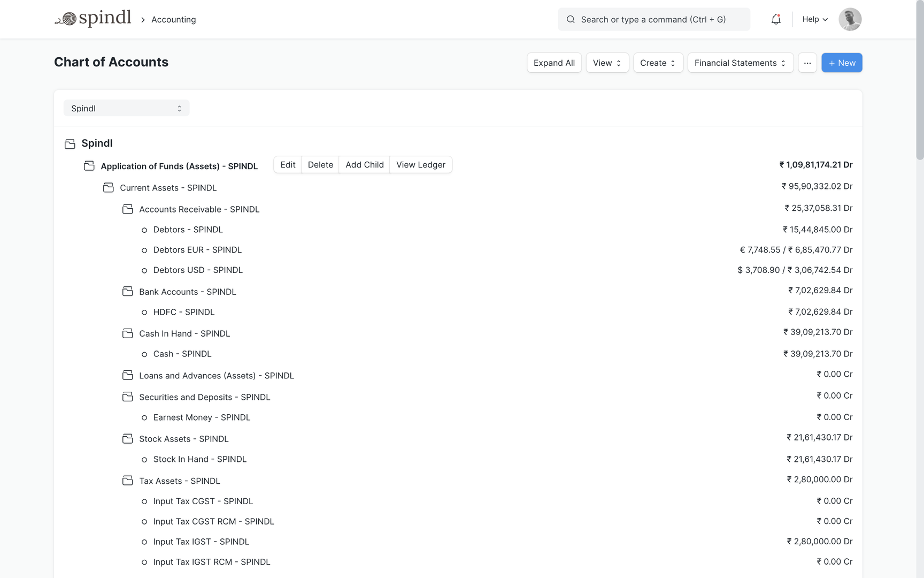Viewport: 924px width, 578px height.
Task: Open the Help menu
Action: pos(815,19)
